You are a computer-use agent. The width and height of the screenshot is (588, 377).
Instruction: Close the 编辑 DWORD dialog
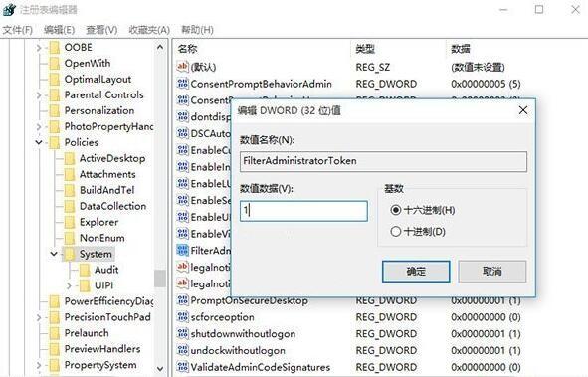(523, 110)
